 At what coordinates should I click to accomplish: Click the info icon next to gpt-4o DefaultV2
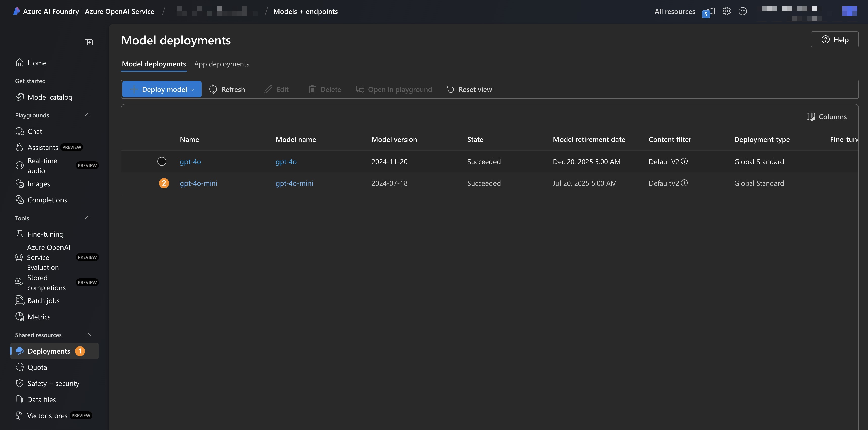(684, 161)
